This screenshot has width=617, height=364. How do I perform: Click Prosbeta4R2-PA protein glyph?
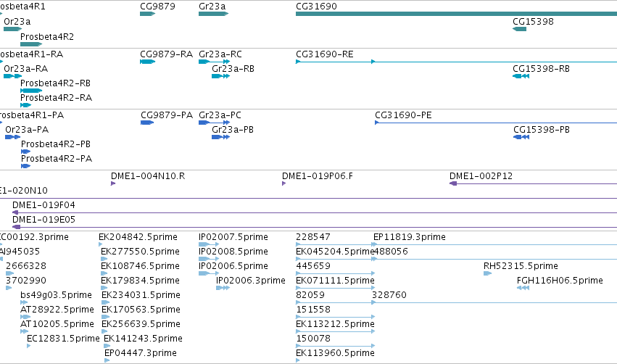pyautogui.click(x=25, y=166)
